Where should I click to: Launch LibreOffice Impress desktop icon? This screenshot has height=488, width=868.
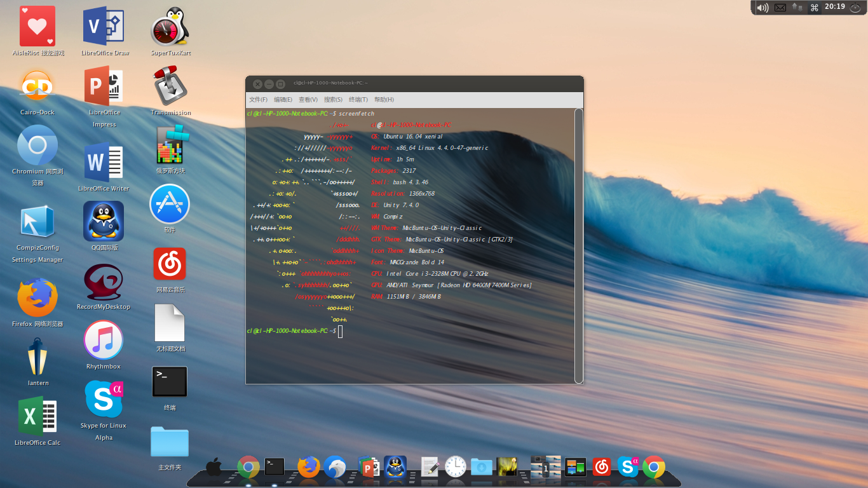click(104, 86)
